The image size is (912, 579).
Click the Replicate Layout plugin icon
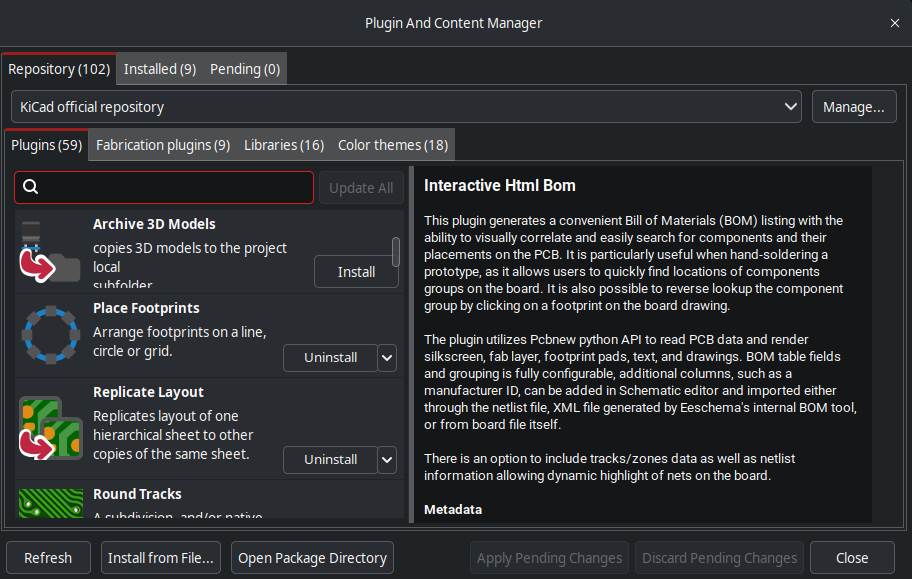coord(50,426)
